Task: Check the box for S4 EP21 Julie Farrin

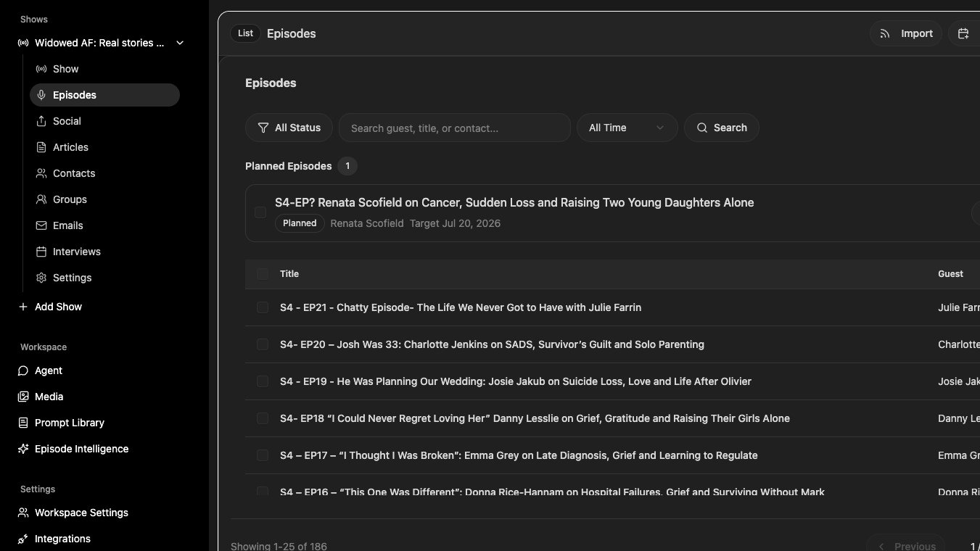Action: click(263, 307)
